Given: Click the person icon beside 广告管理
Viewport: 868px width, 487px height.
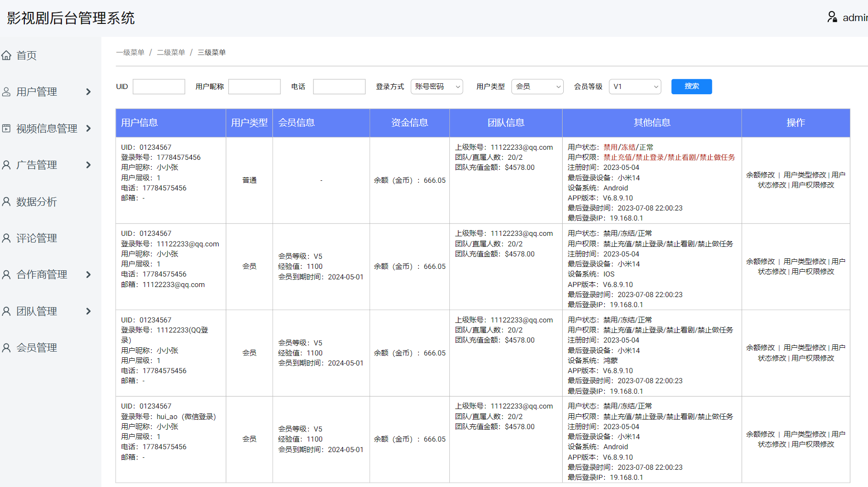Looking at the screenshot, I should click(x=6, y=165).
